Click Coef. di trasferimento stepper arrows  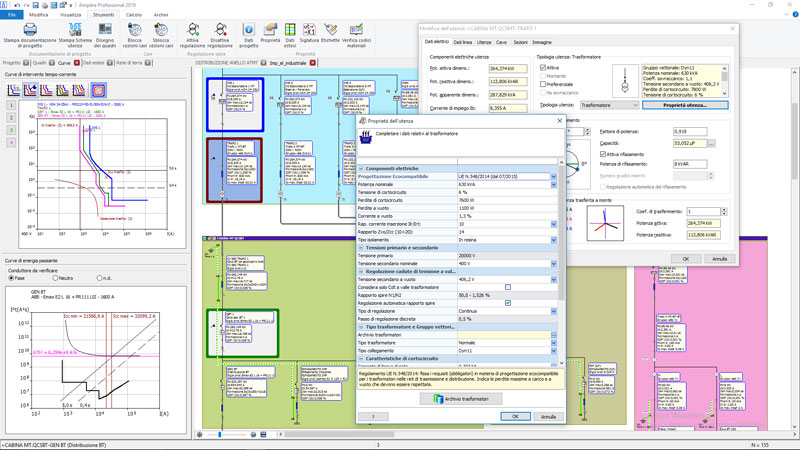[724, 211]
